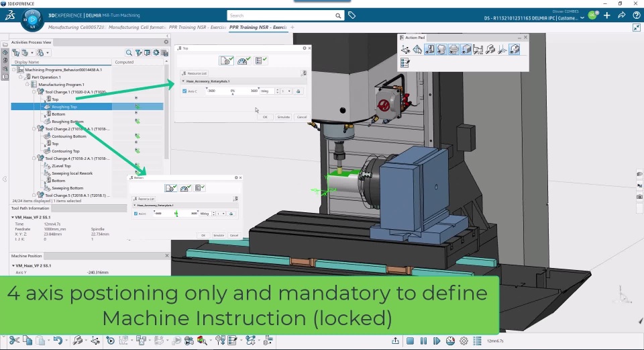
Task: Toggle Axis C checkbox in Top dialog
Action: point(184,91)
